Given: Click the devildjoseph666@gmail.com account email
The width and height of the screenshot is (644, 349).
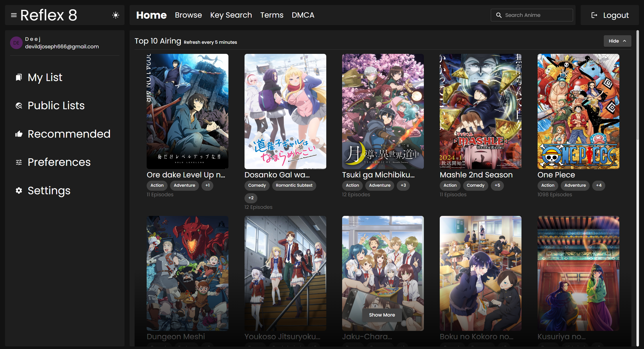Looking at the screenshot, I should tap(62, 47).
